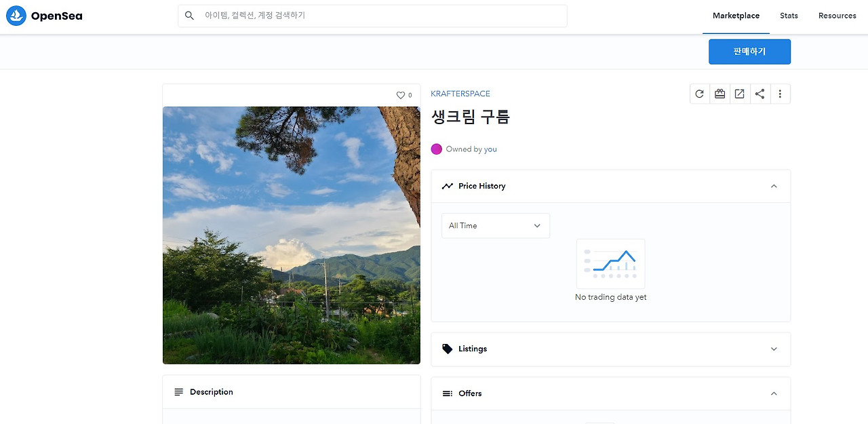Open the gift/transfer icon in the top toolbar

coord(719,94)
